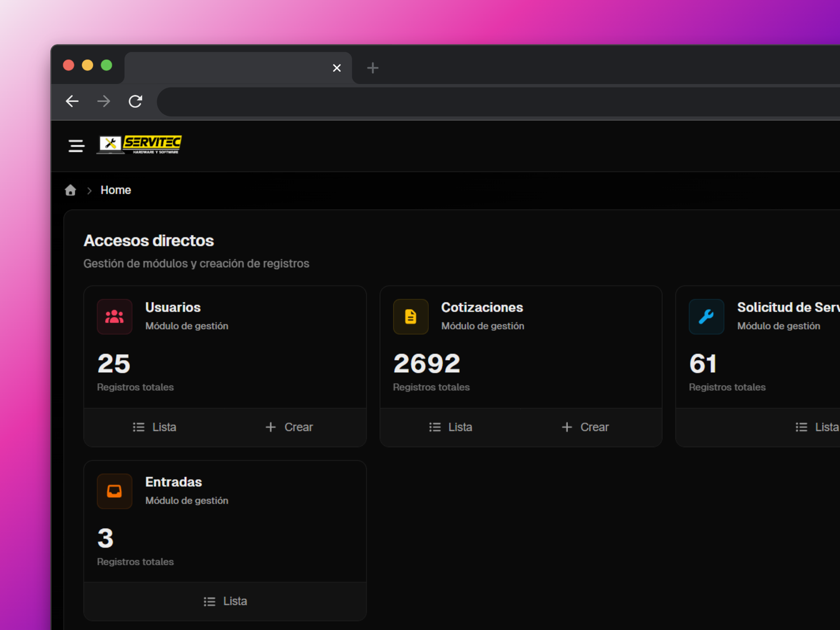Screen dimensions: 840x630
Task: Click the Gestión de módulos subtitle
Action: coord(196,264)
